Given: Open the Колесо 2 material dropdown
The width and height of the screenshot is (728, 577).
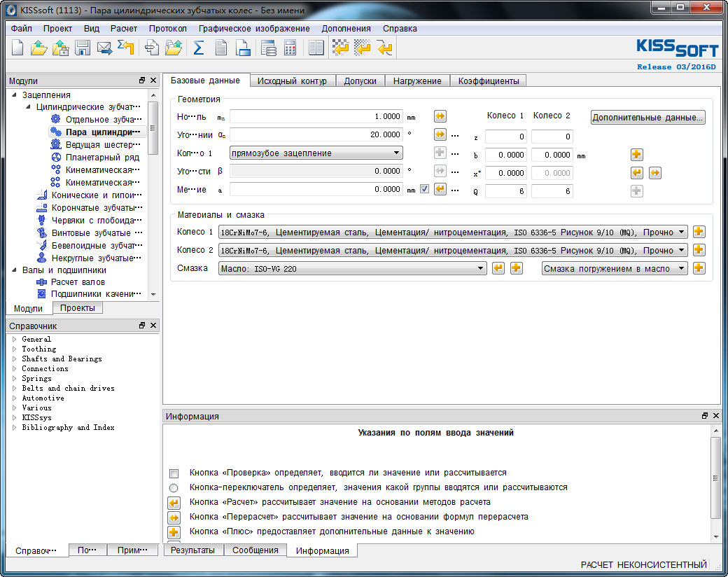Looking at the screenshot, I should click(453, 250).
